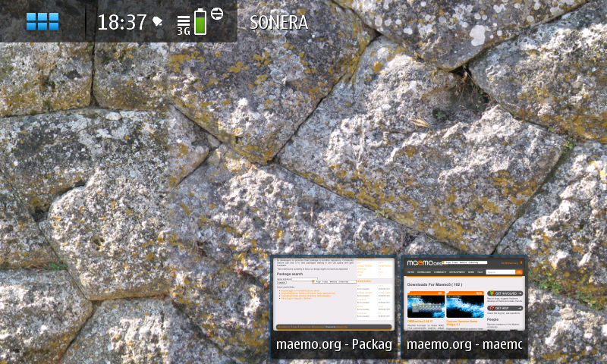The height and width of the screenshot is (364, 607).
Task: Click the 3G signal strength indicator
Action: coord(184,24)
